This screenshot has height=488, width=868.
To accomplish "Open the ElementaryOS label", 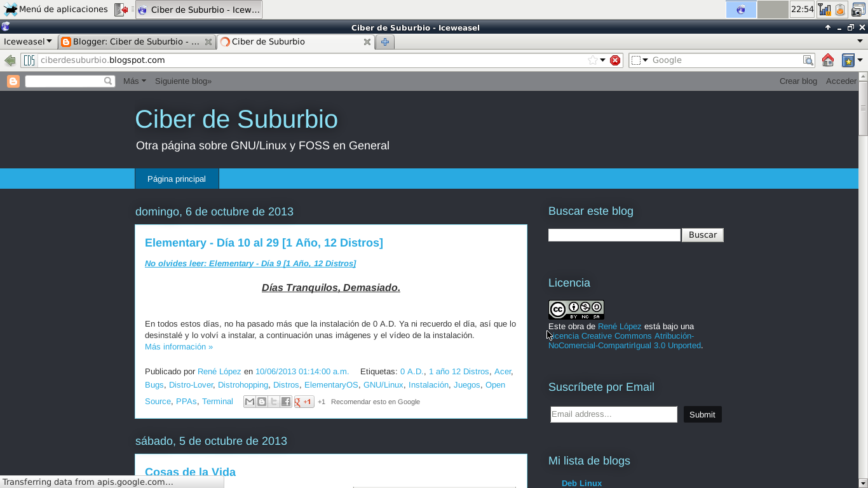I will (331, 385).
